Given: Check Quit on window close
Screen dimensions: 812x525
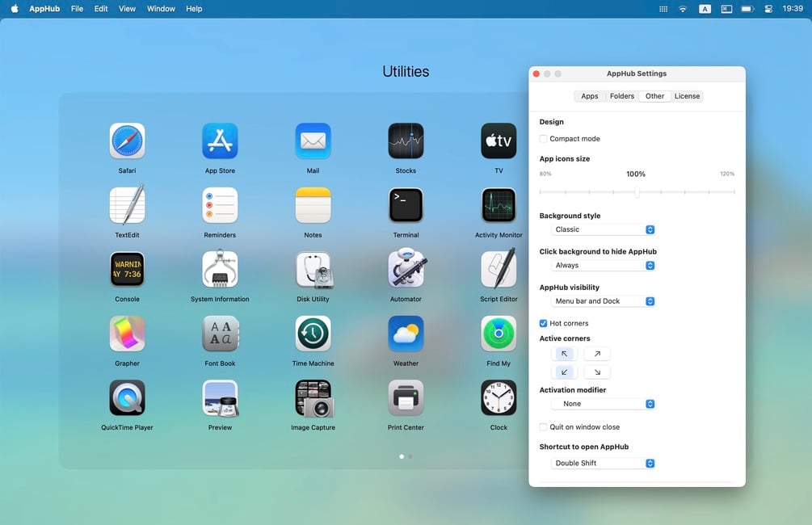Looking at the screenshot, I should pos(543,427).
